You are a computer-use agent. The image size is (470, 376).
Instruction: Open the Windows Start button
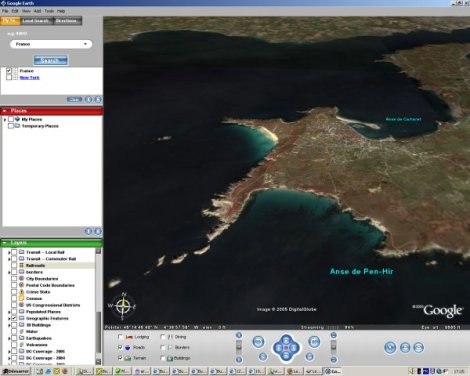15,371
